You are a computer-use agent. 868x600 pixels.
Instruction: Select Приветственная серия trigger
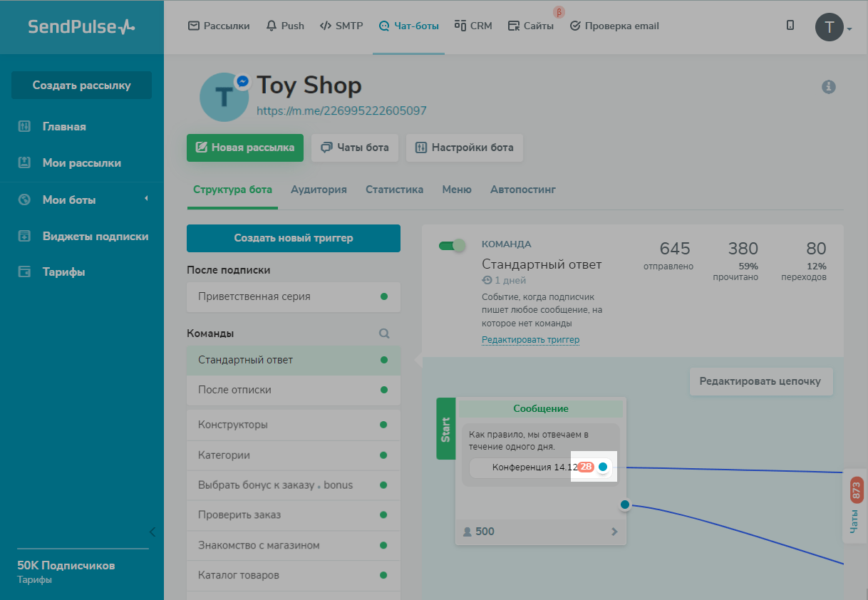(294, 296)
